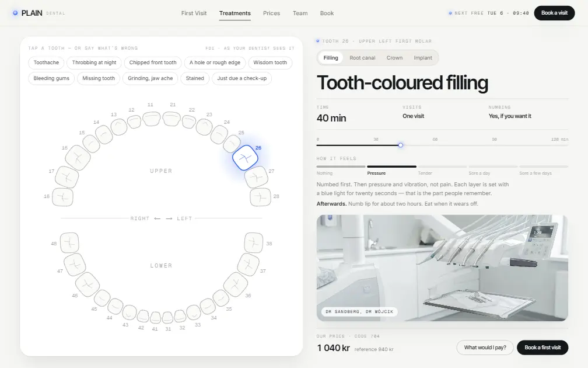Choose the Stained symptom chip
The image size is (588, 368).
[x=195, y=78]
